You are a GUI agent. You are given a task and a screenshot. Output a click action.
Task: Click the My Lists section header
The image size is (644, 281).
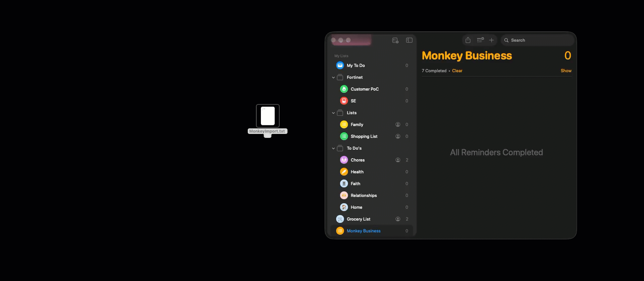(x=341, y=56)
